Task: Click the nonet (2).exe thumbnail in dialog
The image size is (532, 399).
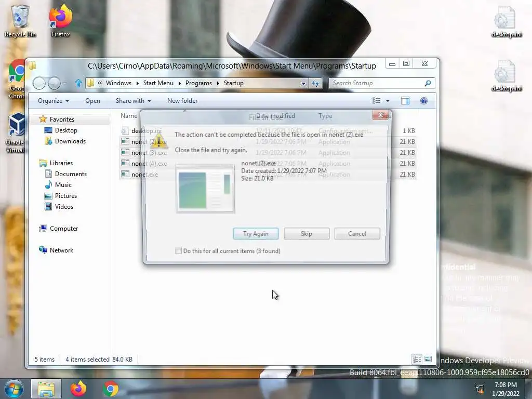Action: point(205,189)
